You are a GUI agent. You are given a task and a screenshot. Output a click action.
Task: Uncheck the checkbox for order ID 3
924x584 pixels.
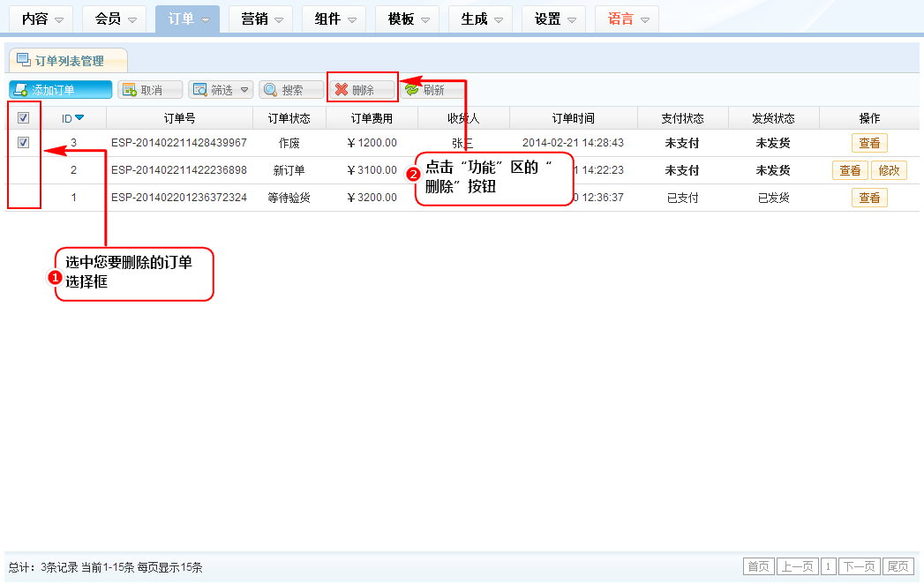point(24,143)
